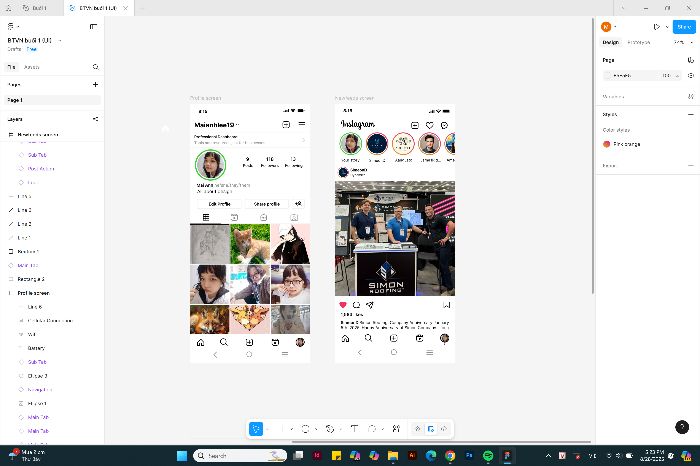Click bookmark icon under Simon Roofing post
Viewport: 700px width, 466px height.
point(446,305)
